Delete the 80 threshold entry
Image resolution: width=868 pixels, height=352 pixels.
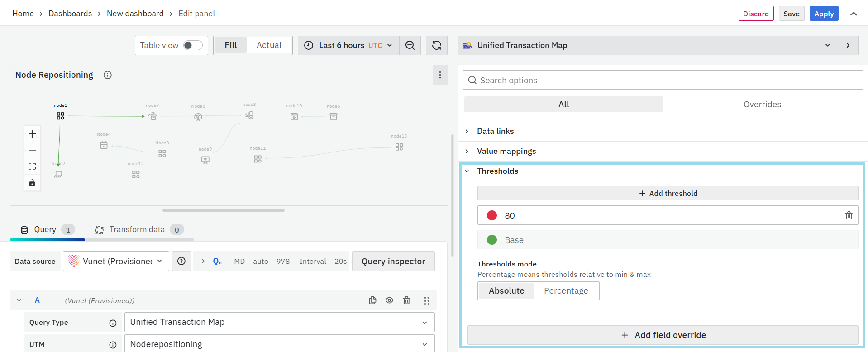coord(849,215)
